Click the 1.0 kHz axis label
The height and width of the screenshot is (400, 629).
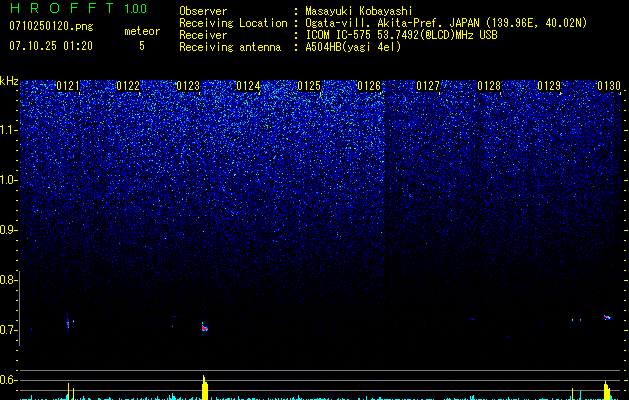(9, 180)
